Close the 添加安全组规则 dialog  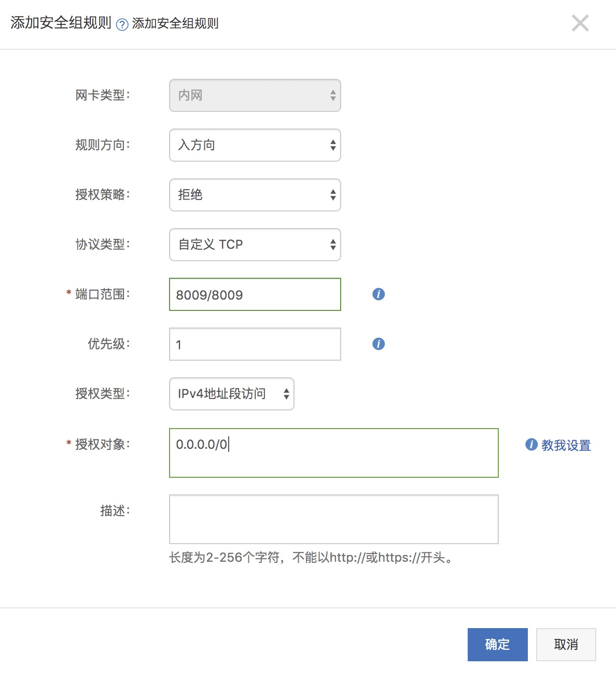coord(580,23)
